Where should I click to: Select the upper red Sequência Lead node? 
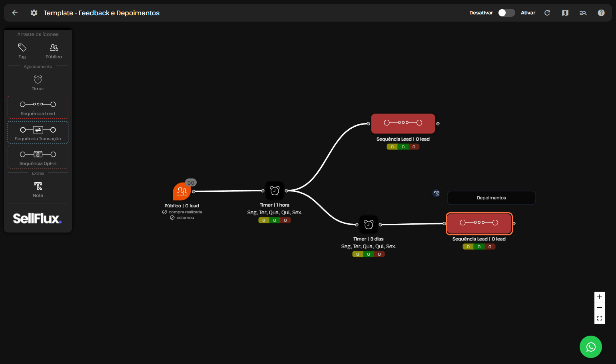tap(403, 123)
